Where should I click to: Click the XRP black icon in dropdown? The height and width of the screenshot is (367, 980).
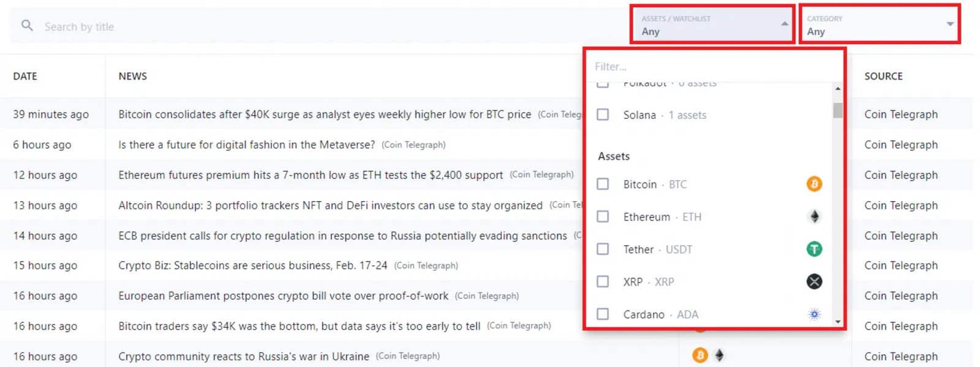(x=814, y=281)
